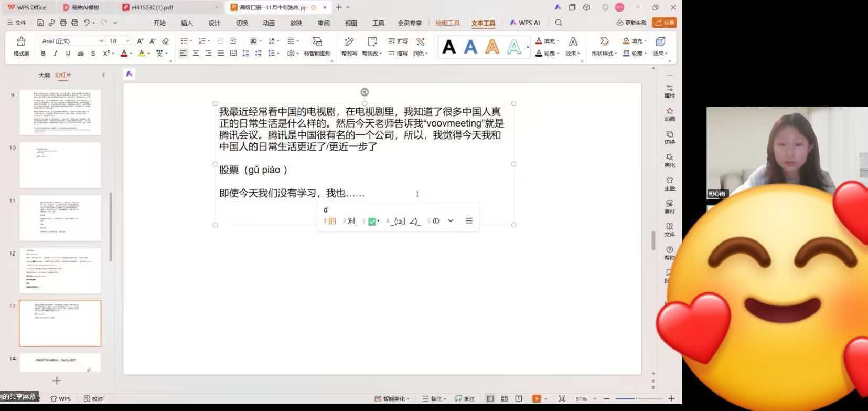This screenshot has height=411, width=868.
Task: Toggle bold formatting
Action: point(43,53)
